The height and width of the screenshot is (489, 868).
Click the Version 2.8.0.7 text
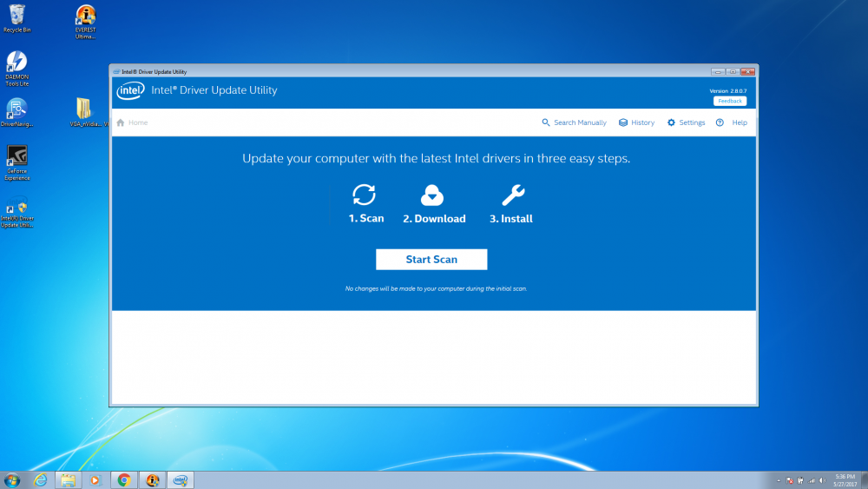pos(728,91)
